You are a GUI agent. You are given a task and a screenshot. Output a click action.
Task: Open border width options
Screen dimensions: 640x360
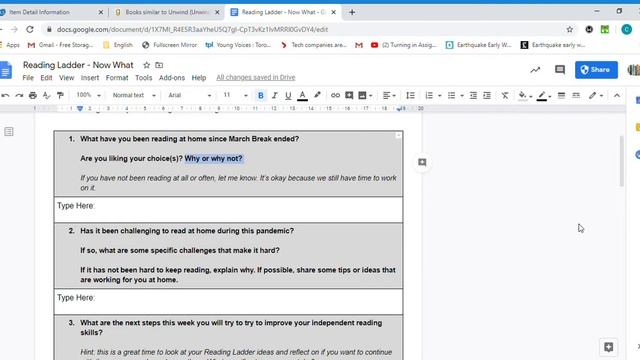tap(562, 96)
